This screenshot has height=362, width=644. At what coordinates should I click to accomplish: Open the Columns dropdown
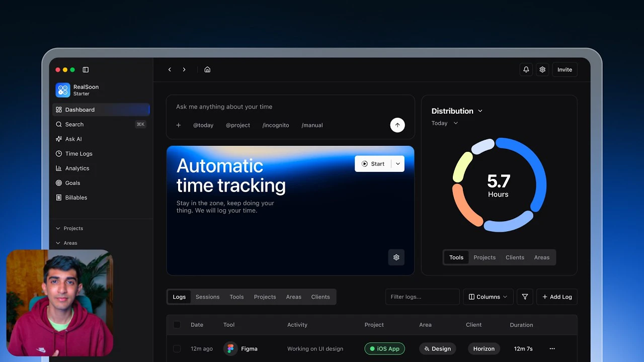(x=488, y=297)
